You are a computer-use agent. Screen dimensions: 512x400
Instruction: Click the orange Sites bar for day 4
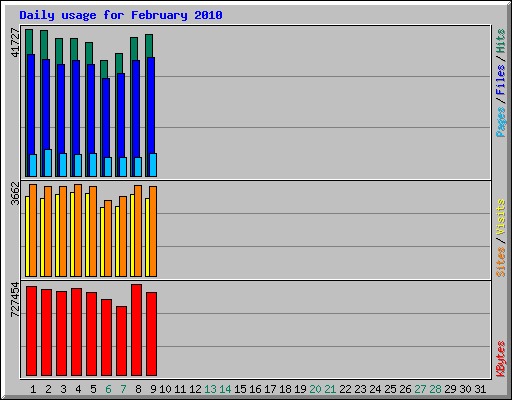coord(78,230)
